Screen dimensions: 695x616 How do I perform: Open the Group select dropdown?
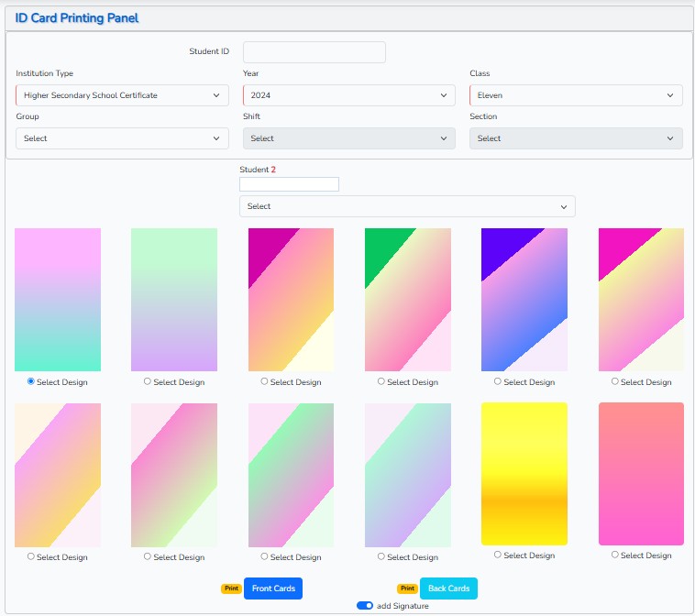click(x=122, y=138)
